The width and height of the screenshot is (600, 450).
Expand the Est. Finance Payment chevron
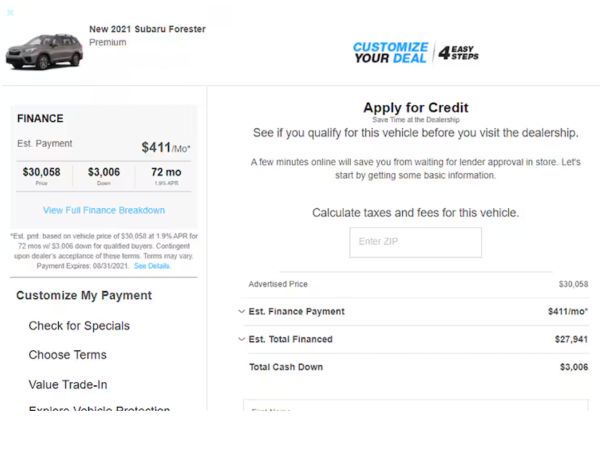point(241,311)
